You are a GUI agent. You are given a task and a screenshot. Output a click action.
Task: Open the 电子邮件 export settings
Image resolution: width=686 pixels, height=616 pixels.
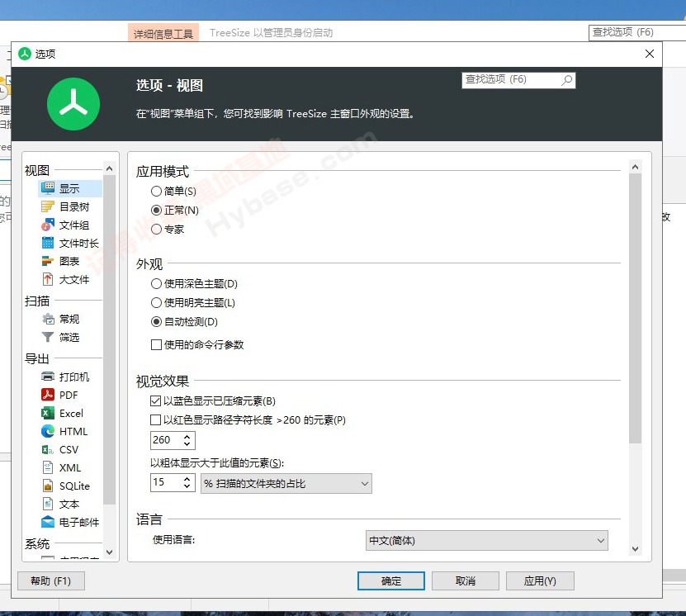[x=48, y=522]
